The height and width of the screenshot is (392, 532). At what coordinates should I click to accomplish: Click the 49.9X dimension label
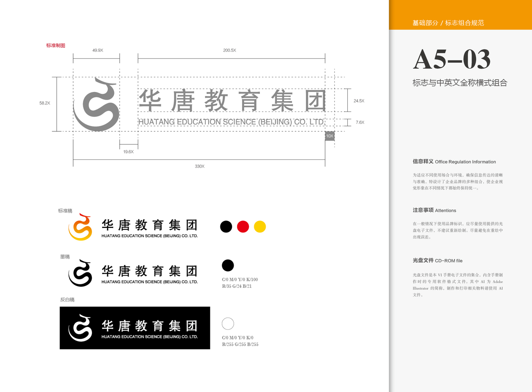point(98,50)
